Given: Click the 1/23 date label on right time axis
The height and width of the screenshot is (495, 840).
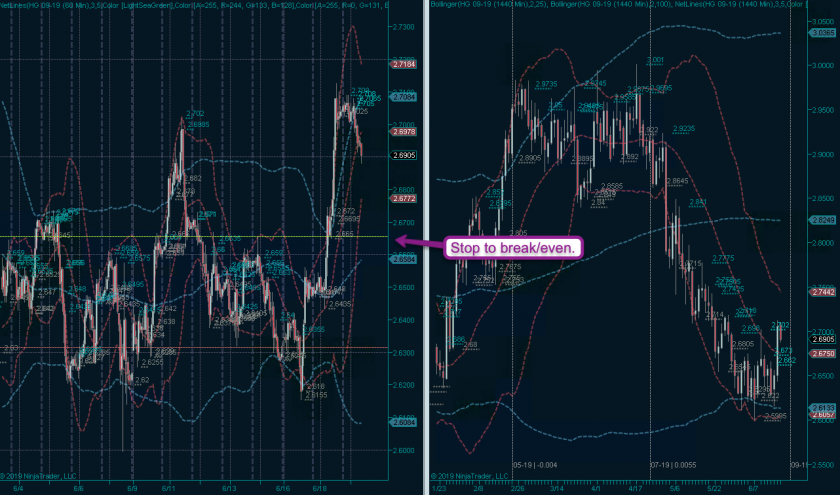Looking at the screenshot, I should tap(438, 489).
